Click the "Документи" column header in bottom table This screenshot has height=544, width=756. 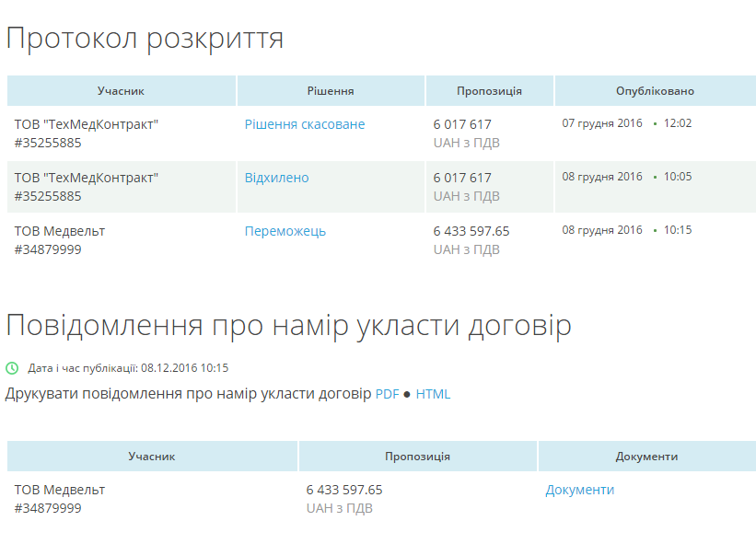646,457
